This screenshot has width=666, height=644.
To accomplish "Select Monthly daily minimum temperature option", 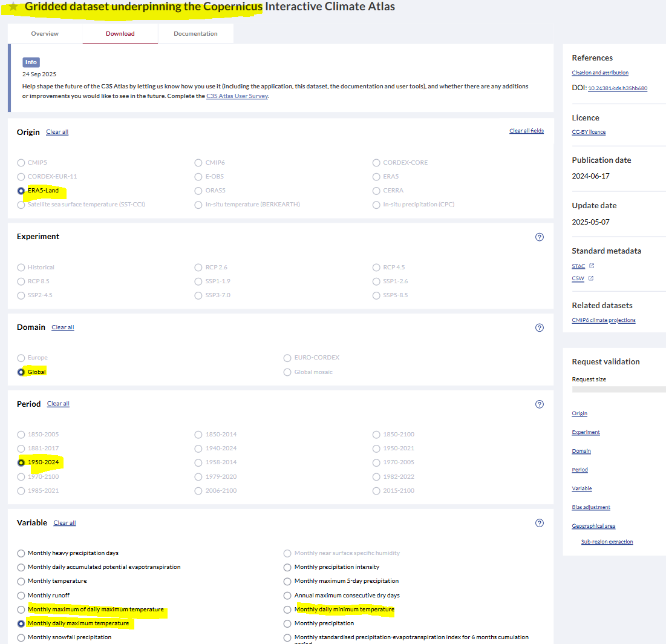I will point(287,609).
